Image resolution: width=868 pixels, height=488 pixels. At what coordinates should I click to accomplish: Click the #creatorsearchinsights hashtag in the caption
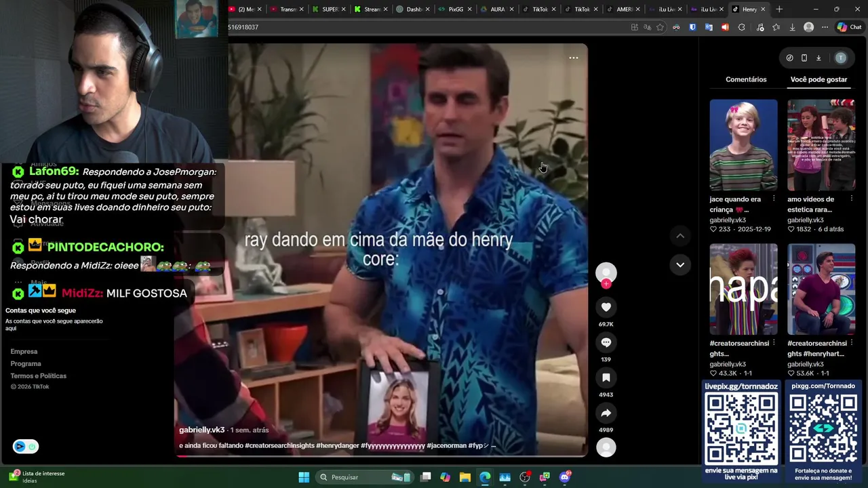(x=279, y=446)
